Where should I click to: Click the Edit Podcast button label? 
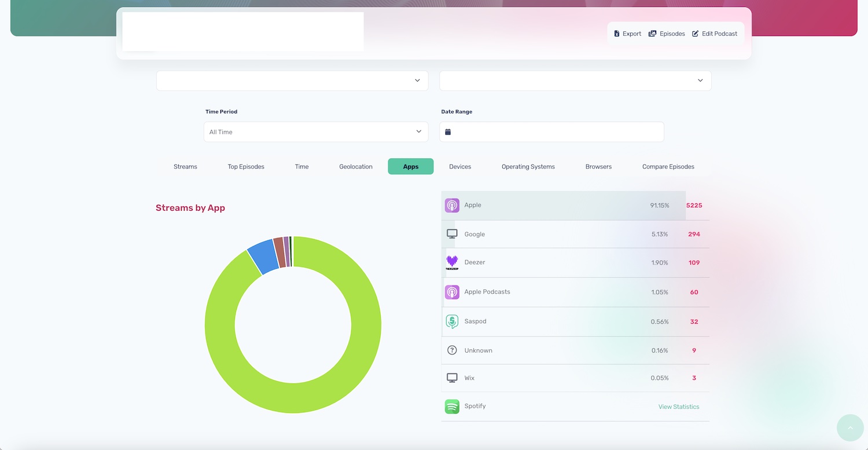pos(720,34)
